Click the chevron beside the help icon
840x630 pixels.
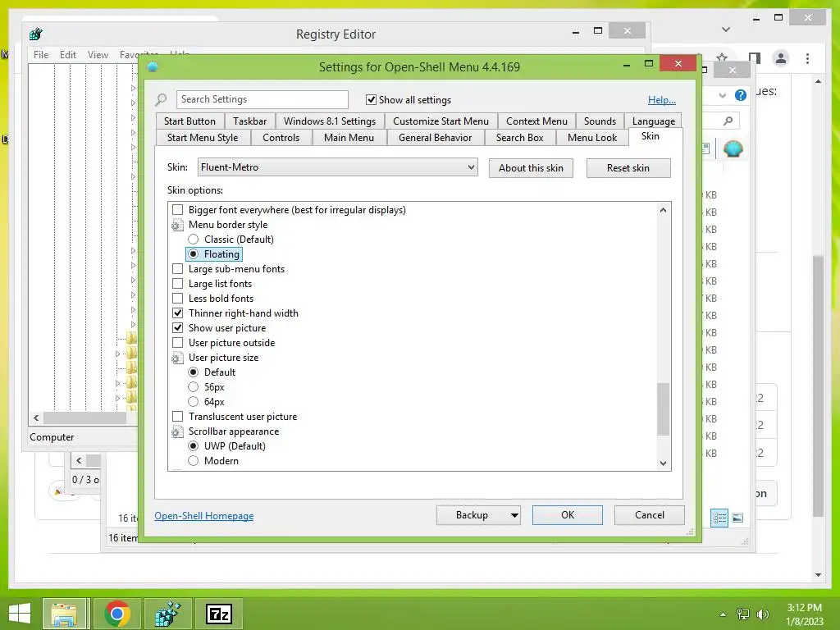tap(722, 95)
